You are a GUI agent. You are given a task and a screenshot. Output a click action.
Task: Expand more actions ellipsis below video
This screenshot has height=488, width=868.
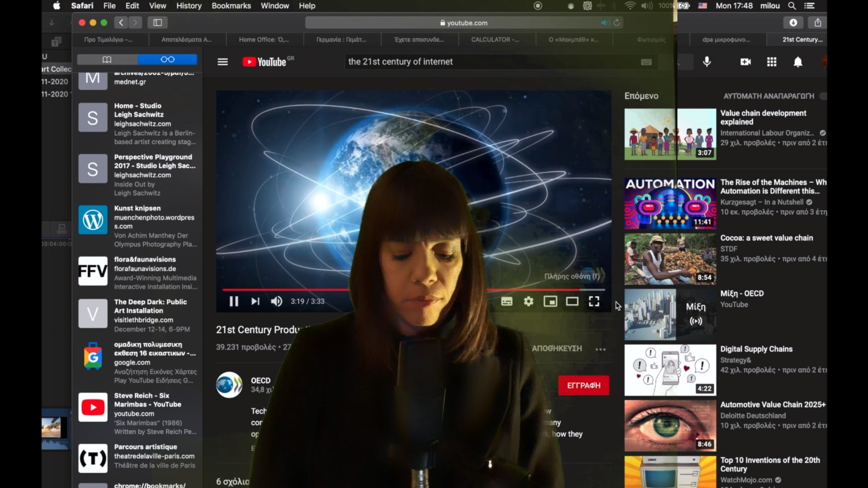tap(600, 349)
